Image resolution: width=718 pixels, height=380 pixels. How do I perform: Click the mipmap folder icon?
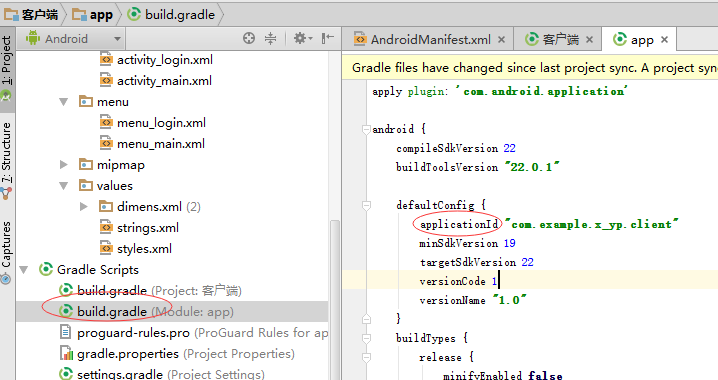[86, 164]
